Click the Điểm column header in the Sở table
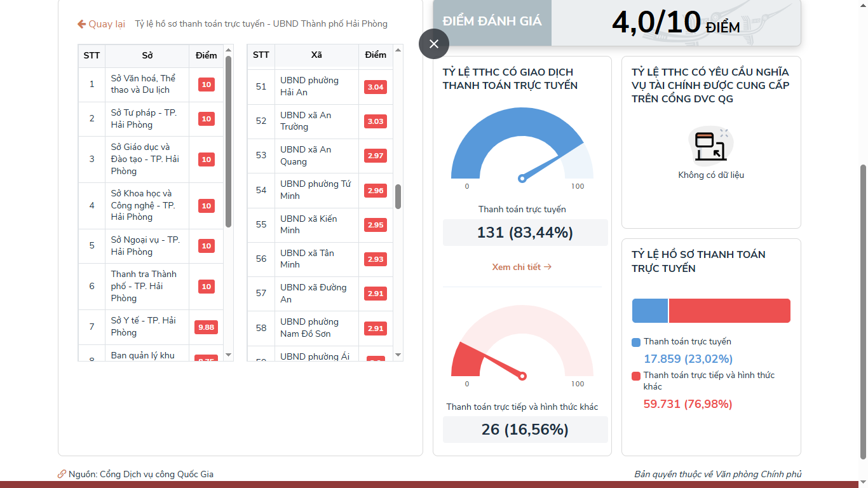 coord(206,55)
